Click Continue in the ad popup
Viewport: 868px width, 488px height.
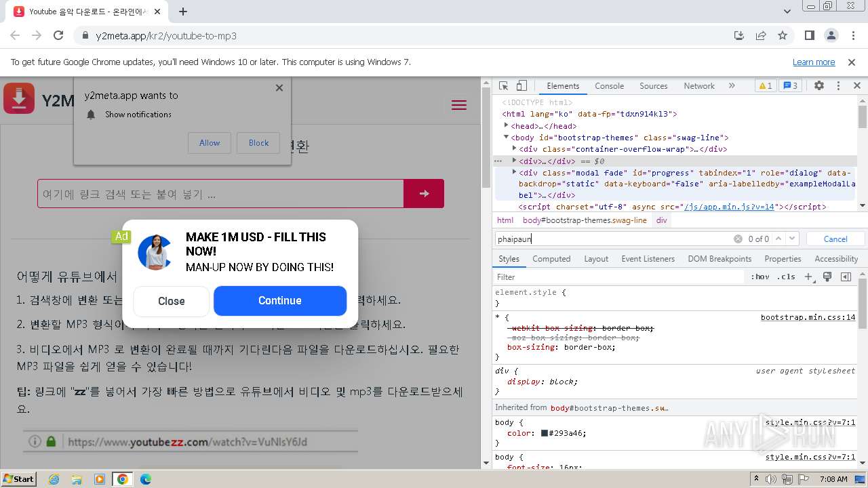[x=280, y=301]
